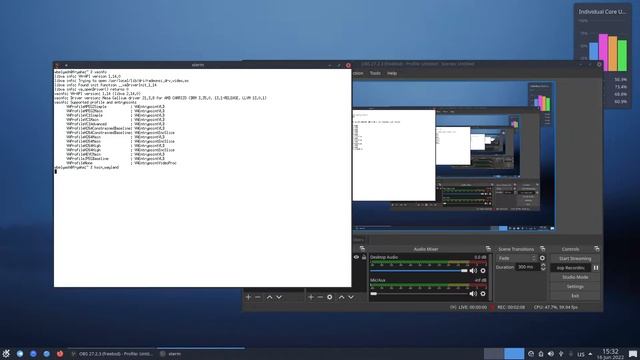Toggle the source lock icon

(364, 257)
